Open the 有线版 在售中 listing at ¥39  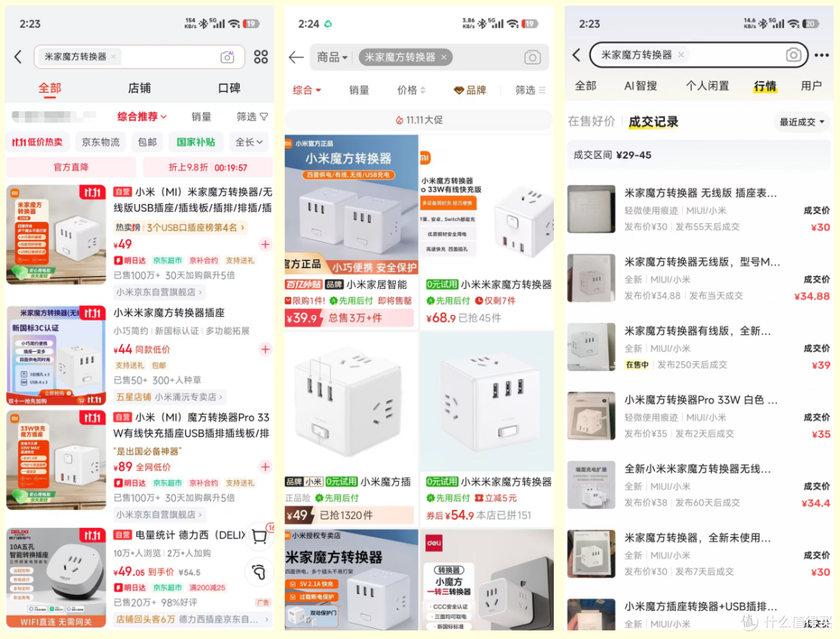pyautogui.click(x=698, y=347)
